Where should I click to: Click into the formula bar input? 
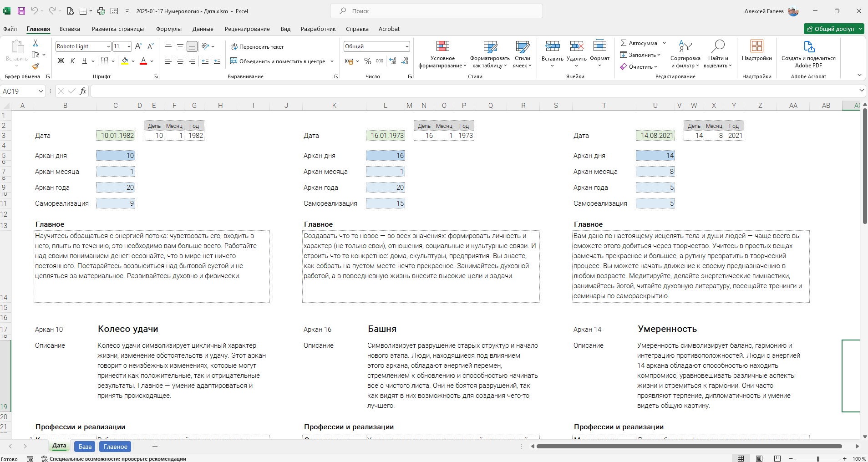click(x=473, y=91)
